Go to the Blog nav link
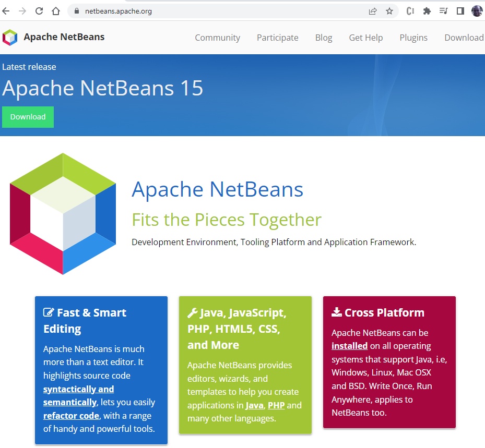This screenshot has height=448, width=485. (324, 38)
